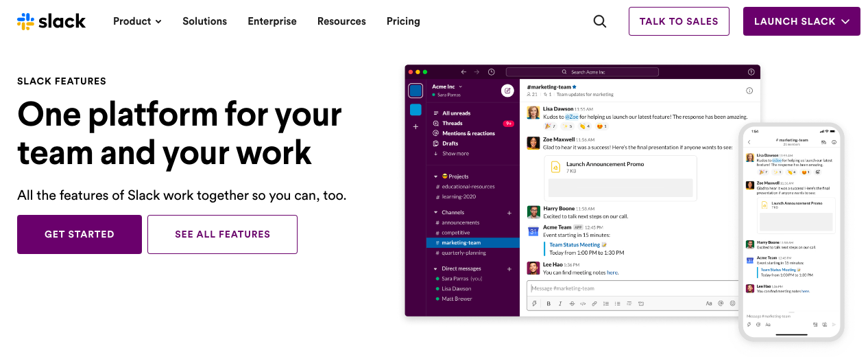Image resolution: width=868 pixels, height=357 pixels.
Task: Open the help question mark icon in app
Action: pyautogui.click(x=751, y=72)
